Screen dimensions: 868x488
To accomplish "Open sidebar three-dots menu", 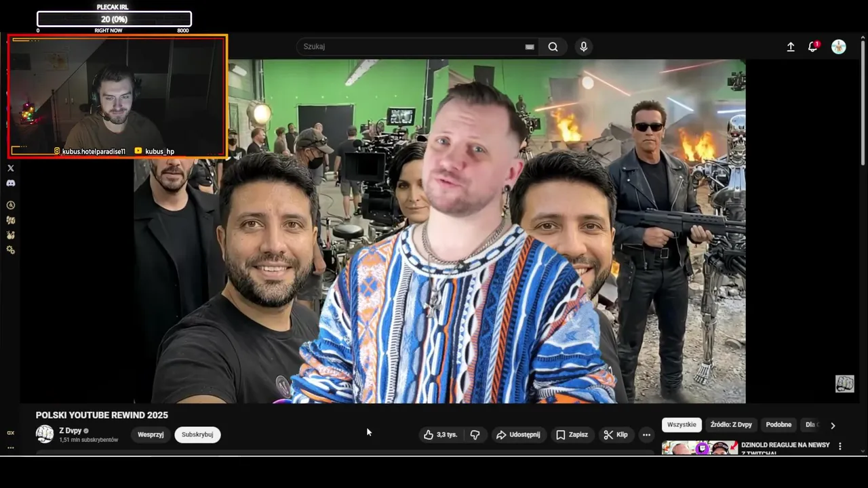I will [x=10, y=447].
